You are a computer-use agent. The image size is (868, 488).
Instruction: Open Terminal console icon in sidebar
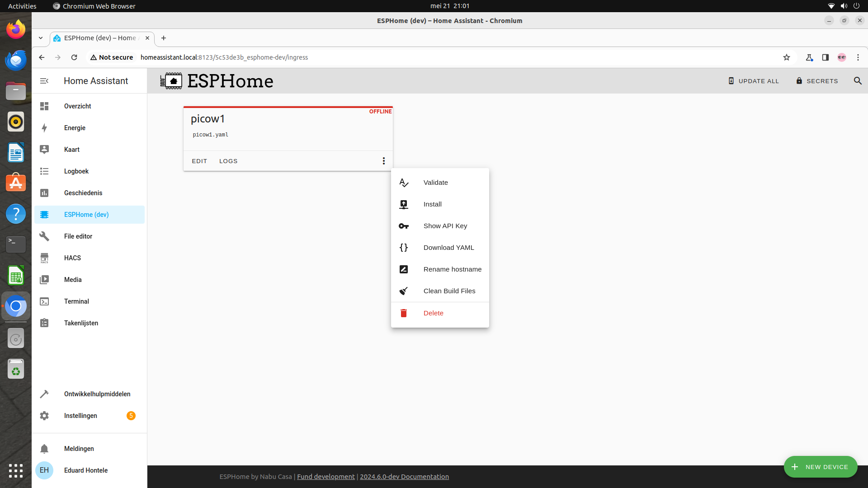44,301
